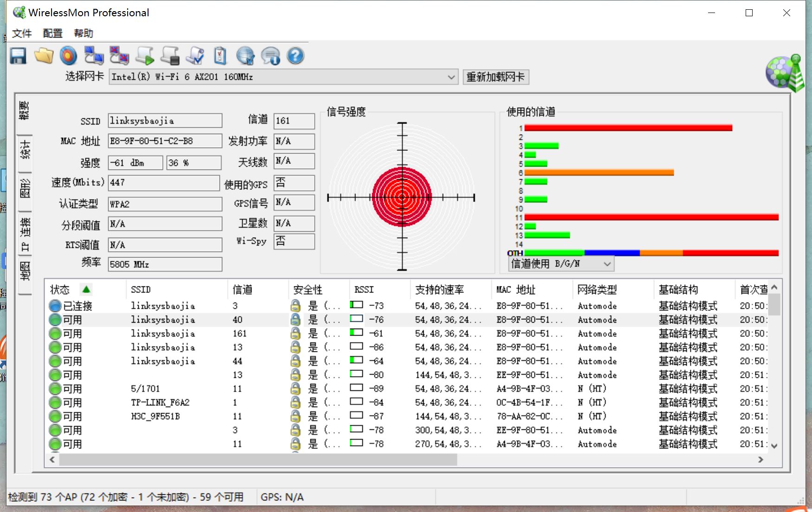Click the red channel 11 usage bar
Screen dimensions: 812x512
tap(651, 217)
